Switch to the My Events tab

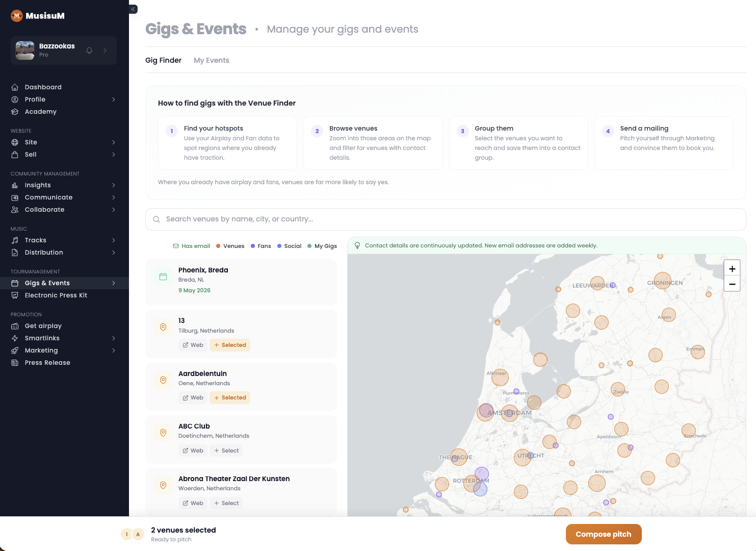click(212, 60)
